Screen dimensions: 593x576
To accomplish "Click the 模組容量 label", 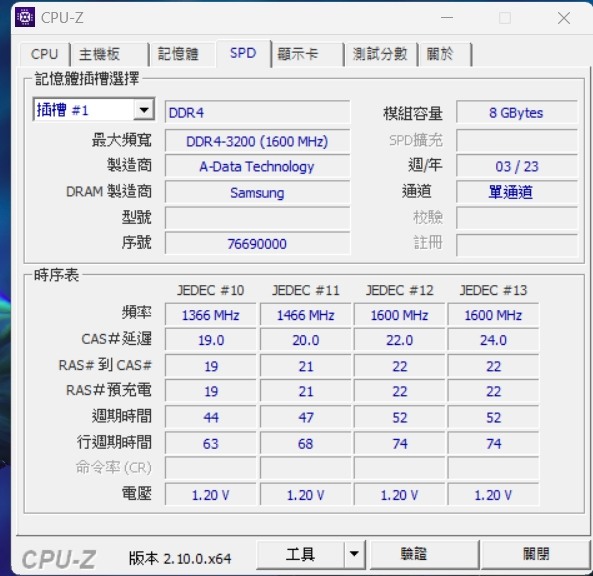I will 413,113.
